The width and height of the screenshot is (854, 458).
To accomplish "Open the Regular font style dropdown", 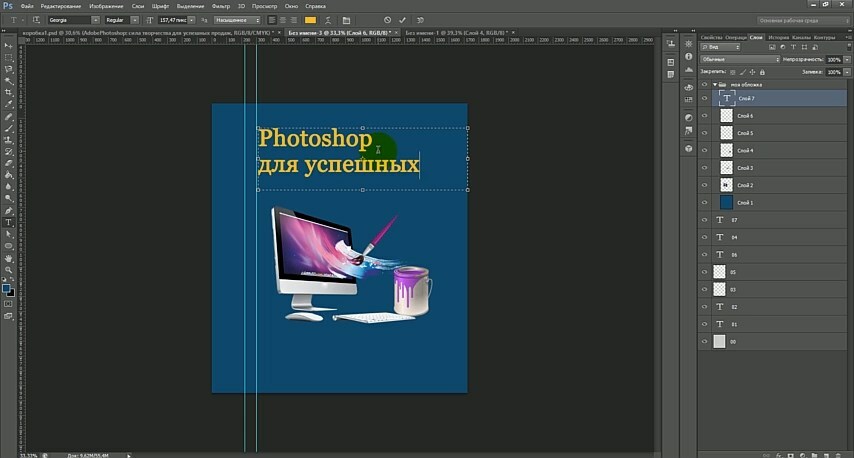I will [135, 20].
